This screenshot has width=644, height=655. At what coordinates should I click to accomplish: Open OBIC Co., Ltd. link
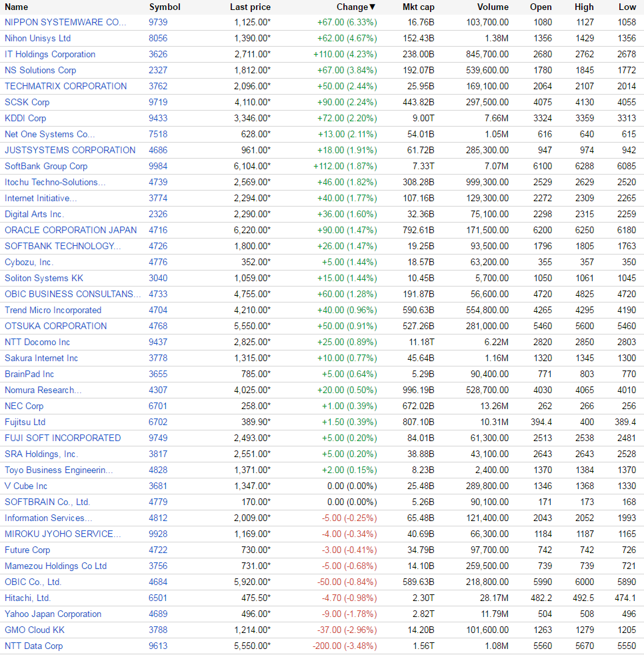33,582
